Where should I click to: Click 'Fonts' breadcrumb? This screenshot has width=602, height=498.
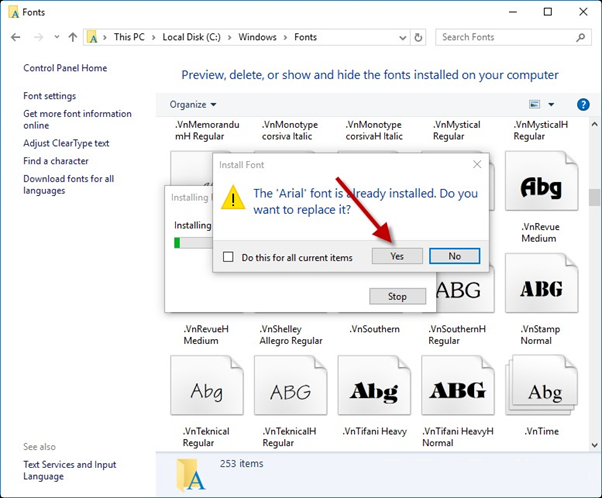306,37
